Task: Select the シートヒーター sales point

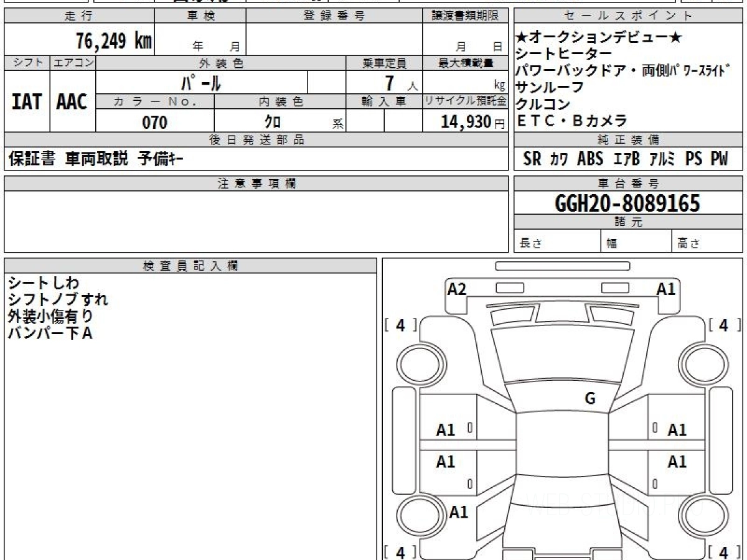Action: (x=564, y=54)
